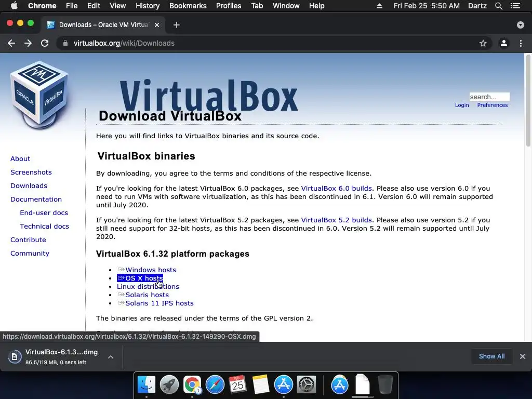Open Chrome's three-dot menu
Viewport: 532px width, 399px height.
[521, 43]
